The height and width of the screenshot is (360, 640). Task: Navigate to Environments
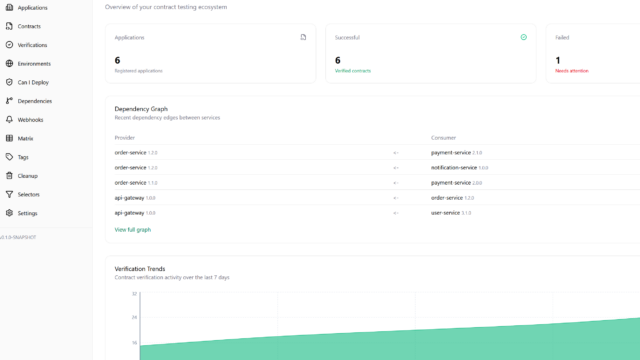(34, 64)
